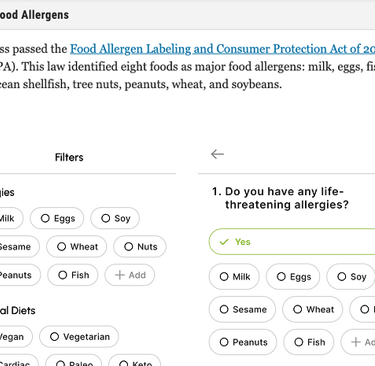Select Fish under the allergies question

pyautogui.click(x=309, y=342)
